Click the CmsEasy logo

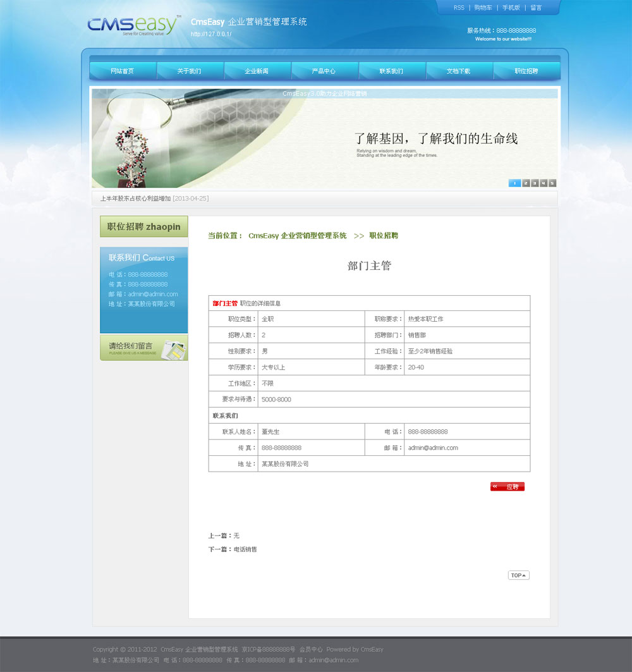point(133,25)
